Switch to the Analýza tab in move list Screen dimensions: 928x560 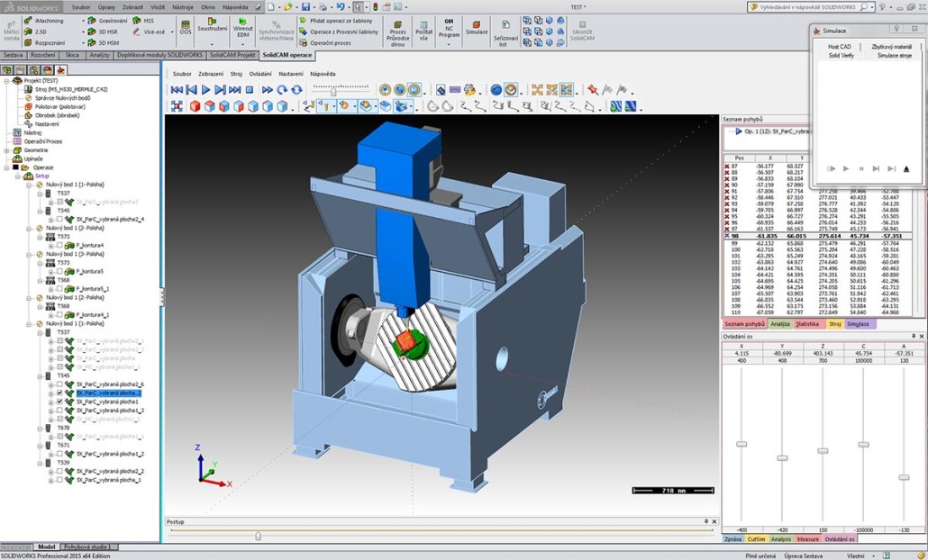(x=780, y=324)
